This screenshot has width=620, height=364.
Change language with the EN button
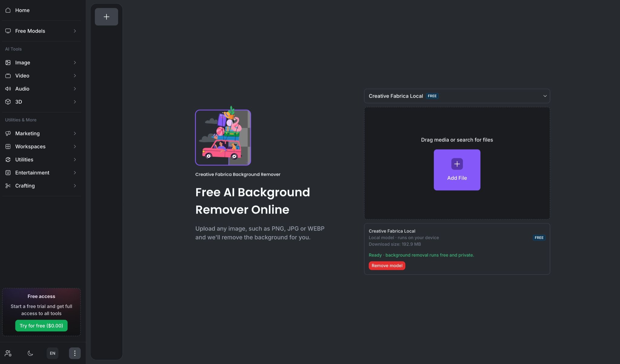pyautogui.click(x=52, y=353)
